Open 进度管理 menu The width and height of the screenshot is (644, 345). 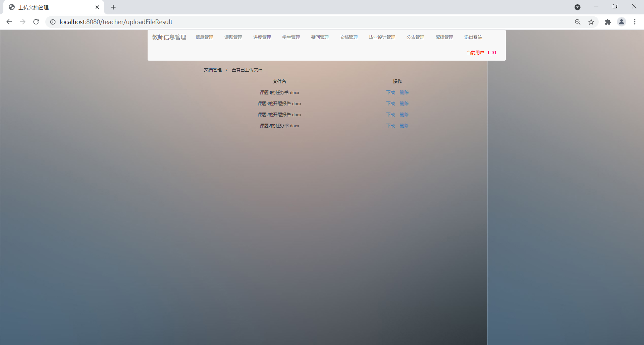(262, 37)
